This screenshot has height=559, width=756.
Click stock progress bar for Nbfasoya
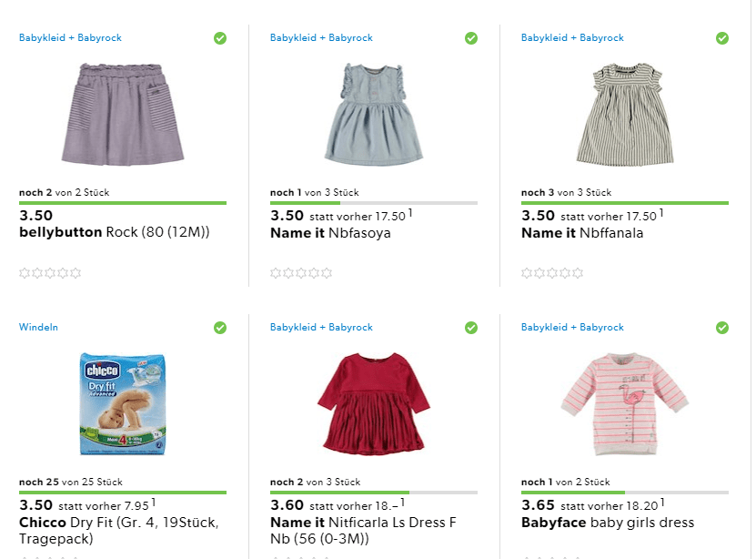tap(373, 202)
